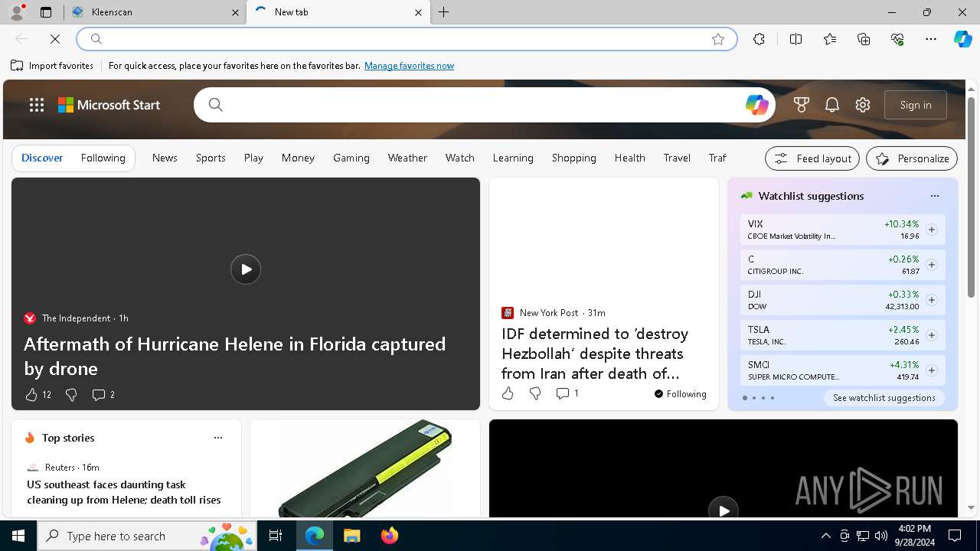The image size is (980, 551).
Task: Add this page to favorites star
Action: tap(718, 39)
